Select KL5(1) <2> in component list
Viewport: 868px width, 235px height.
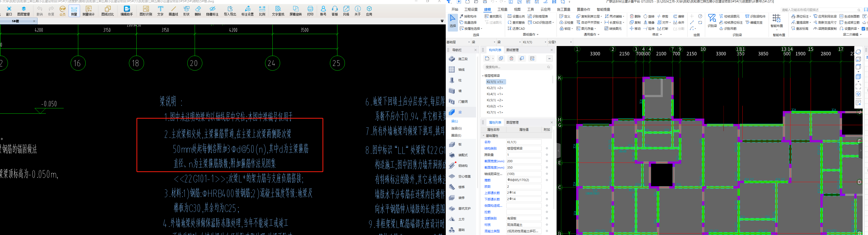(495, 100)
